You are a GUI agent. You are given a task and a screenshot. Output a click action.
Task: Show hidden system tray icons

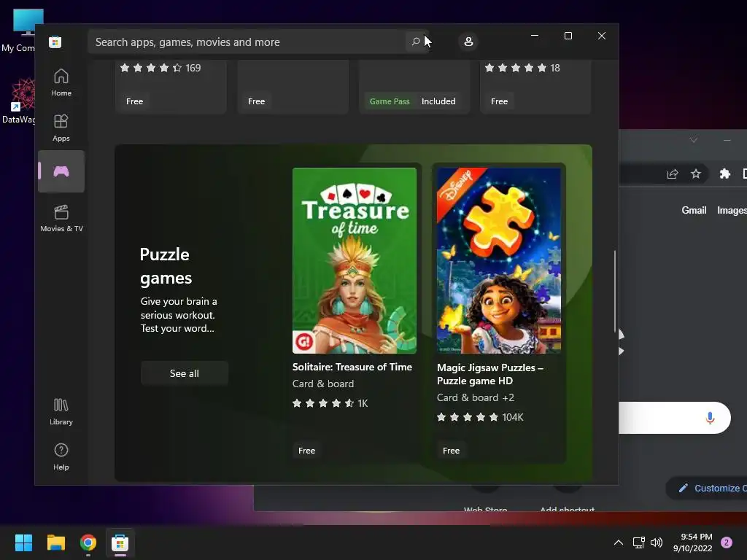(619, 542)
